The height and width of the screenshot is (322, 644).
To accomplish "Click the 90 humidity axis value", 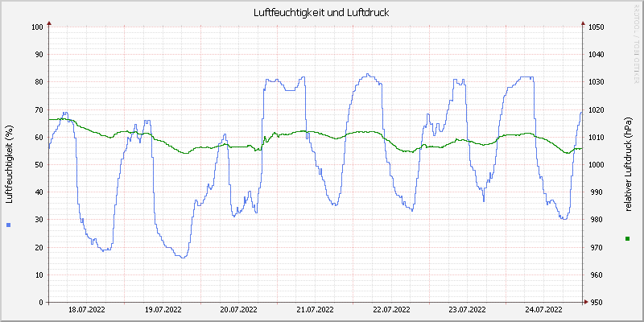I will (x=39, y=55).
